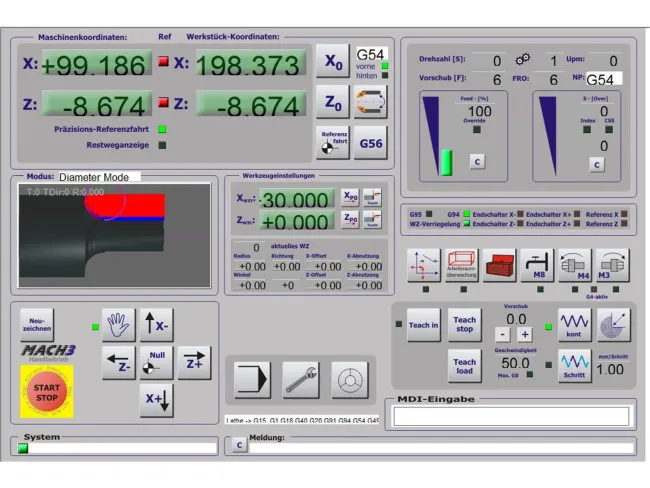Viewport: 650px width, 488px height.
Task: Increase jog Vorschub with the plus button
Action: point(525,334)
